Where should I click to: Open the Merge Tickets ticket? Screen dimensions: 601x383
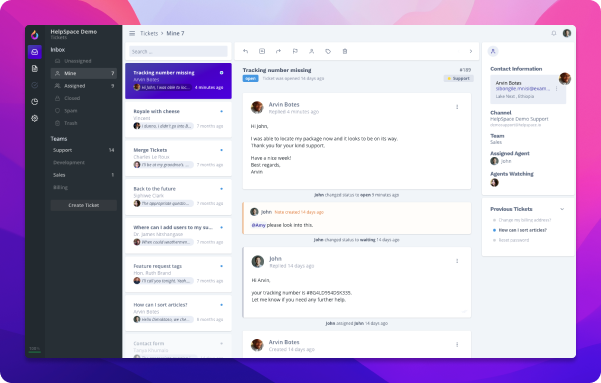178,158
